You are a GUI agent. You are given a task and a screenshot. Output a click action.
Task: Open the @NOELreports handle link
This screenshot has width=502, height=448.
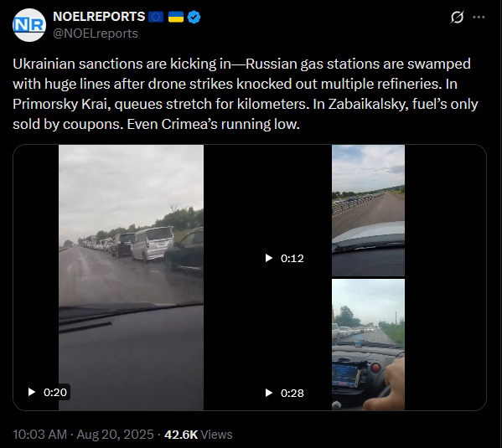(96, 33)
